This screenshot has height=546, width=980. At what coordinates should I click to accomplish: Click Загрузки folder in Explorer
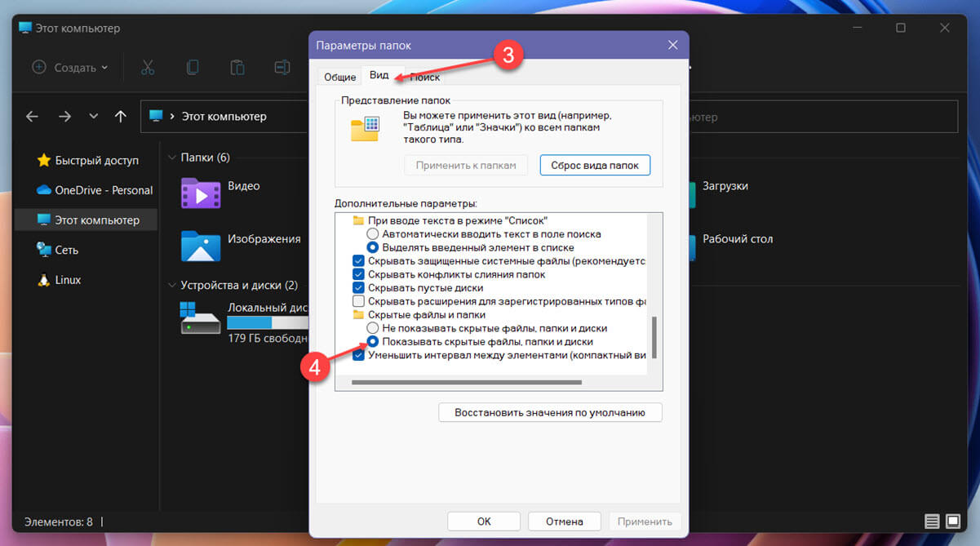[x=725, y=186]
